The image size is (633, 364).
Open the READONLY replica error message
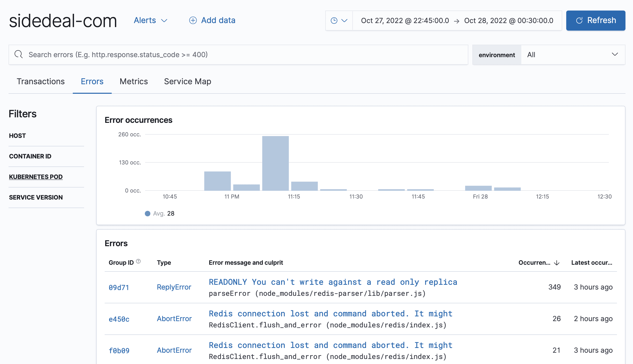(333, 282)
